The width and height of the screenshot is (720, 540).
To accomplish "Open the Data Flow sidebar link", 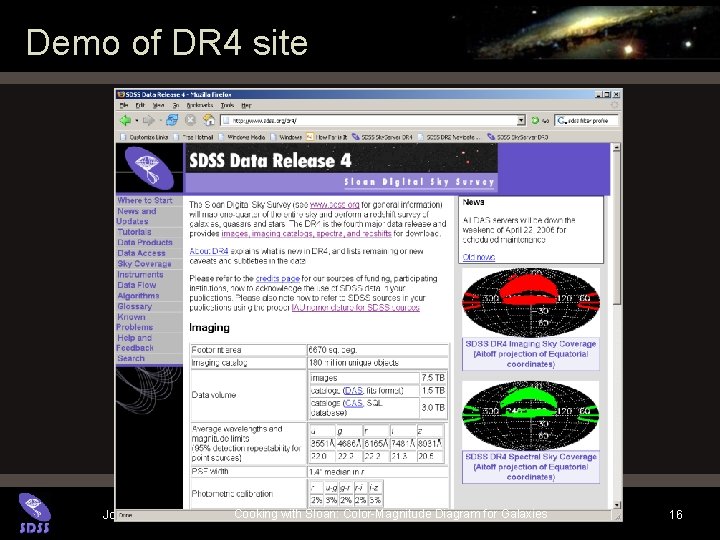I will coord(136,285).
